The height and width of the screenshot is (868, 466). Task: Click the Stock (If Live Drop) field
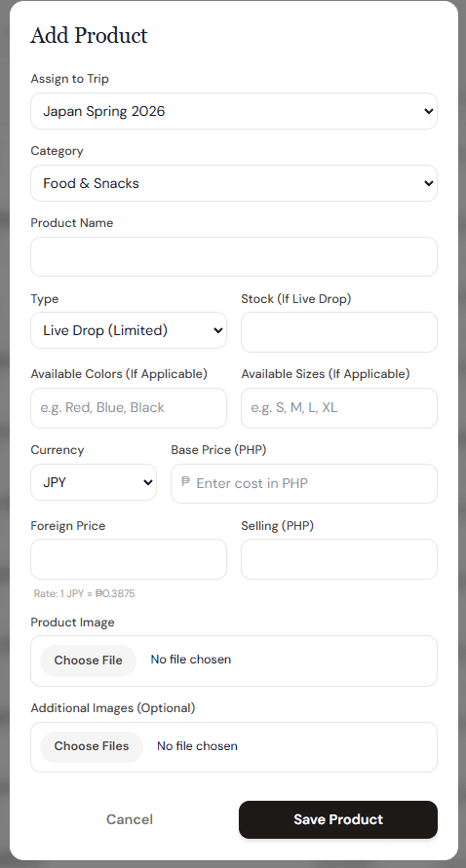339,332
